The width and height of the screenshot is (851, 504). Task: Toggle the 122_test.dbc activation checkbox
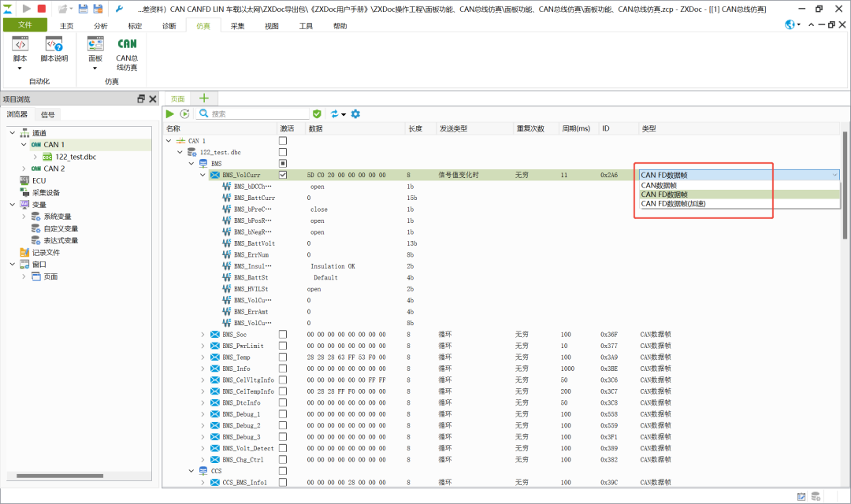click(283, 152)
